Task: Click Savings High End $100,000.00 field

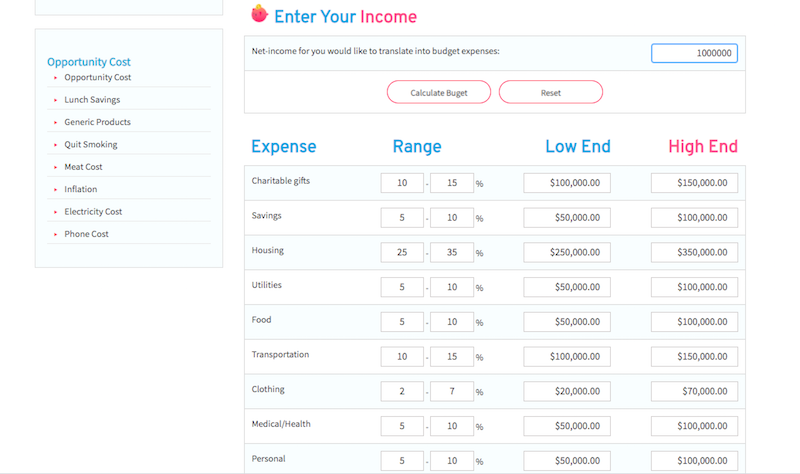Action: tap(694, 217)
